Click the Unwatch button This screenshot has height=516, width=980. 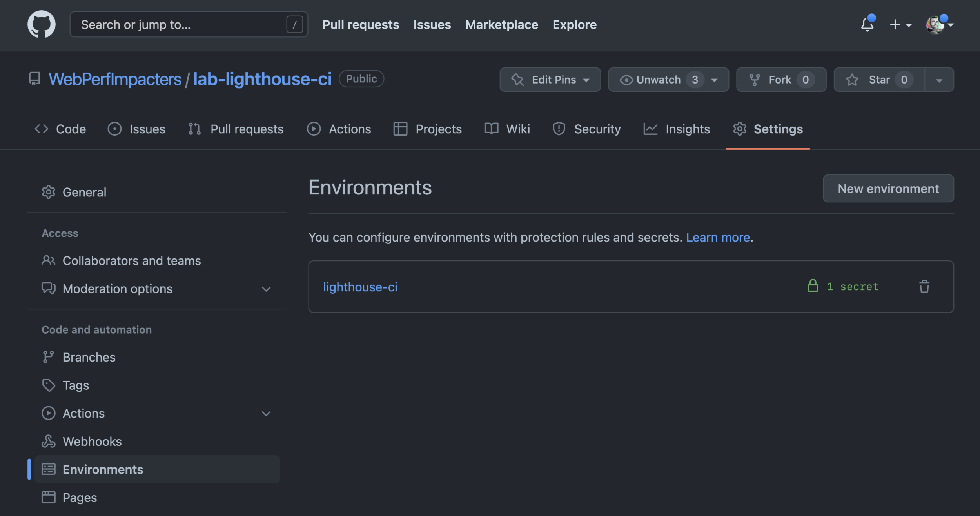click(x=659, y=80)
